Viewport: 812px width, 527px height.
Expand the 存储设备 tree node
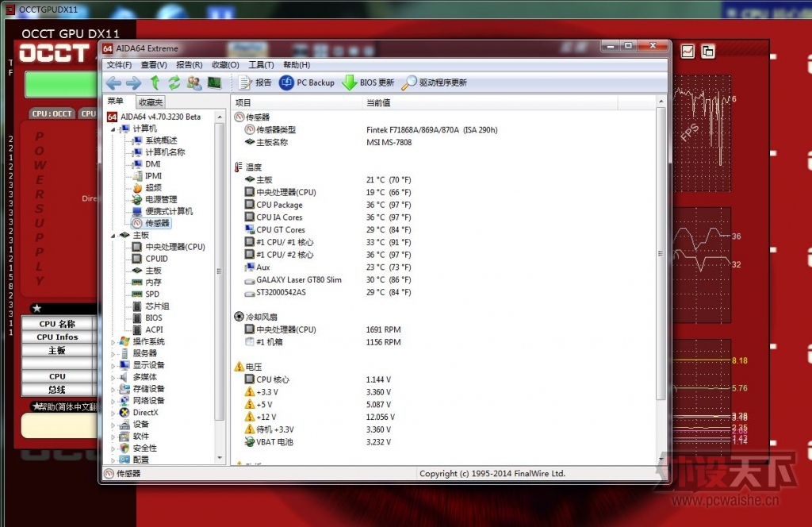point(113,389)
